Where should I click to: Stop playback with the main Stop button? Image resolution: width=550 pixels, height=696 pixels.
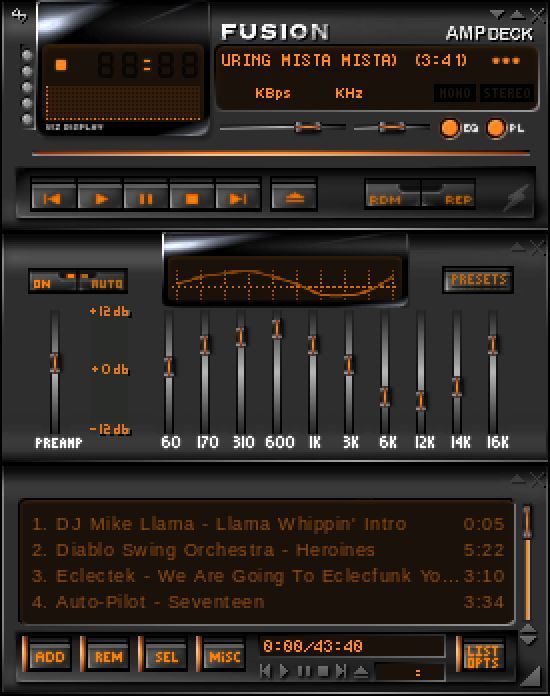pyautogui.click(x=192, y=198)
